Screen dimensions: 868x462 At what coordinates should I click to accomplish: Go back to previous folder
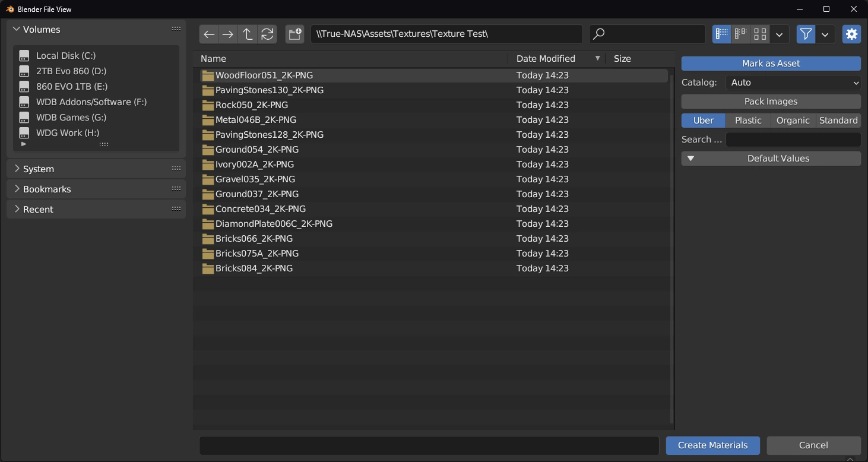coord(209,34)
